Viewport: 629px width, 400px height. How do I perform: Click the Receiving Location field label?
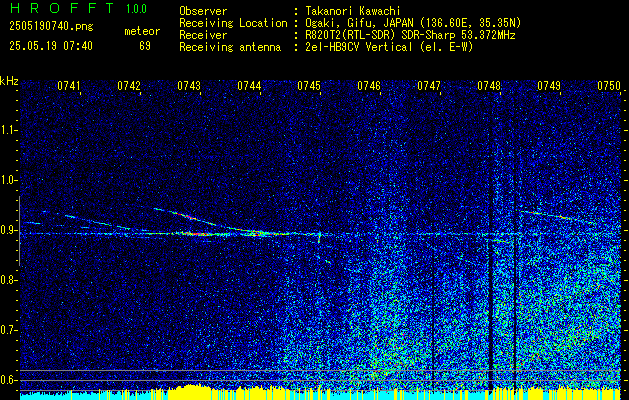coord(233,23)
